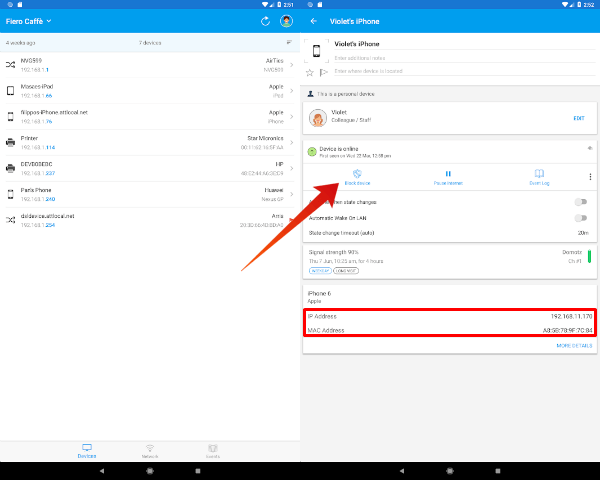Select the filippos-iPhone phone icon
Screen dimensions: 600x480
(x=11, y=116)
